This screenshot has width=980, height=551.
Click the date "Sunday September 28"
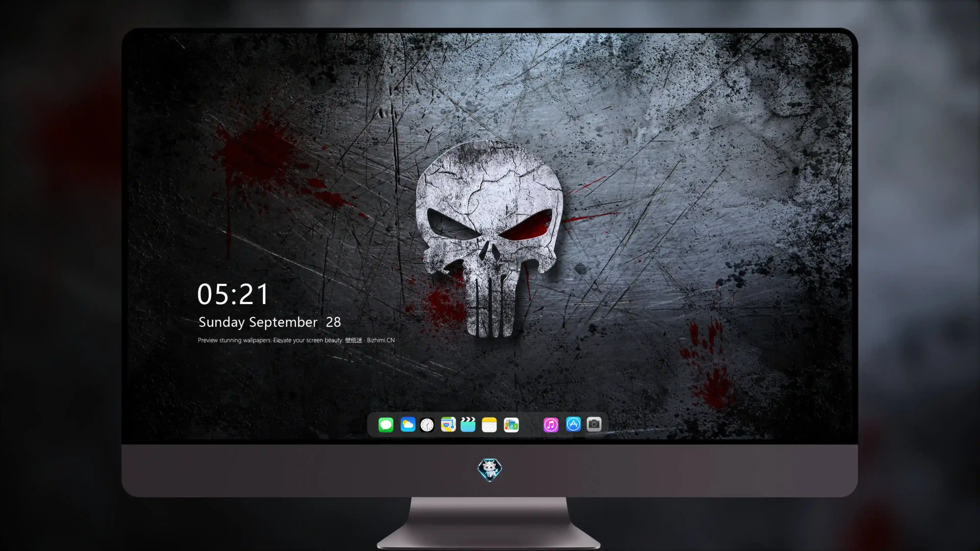coord(270,322)
